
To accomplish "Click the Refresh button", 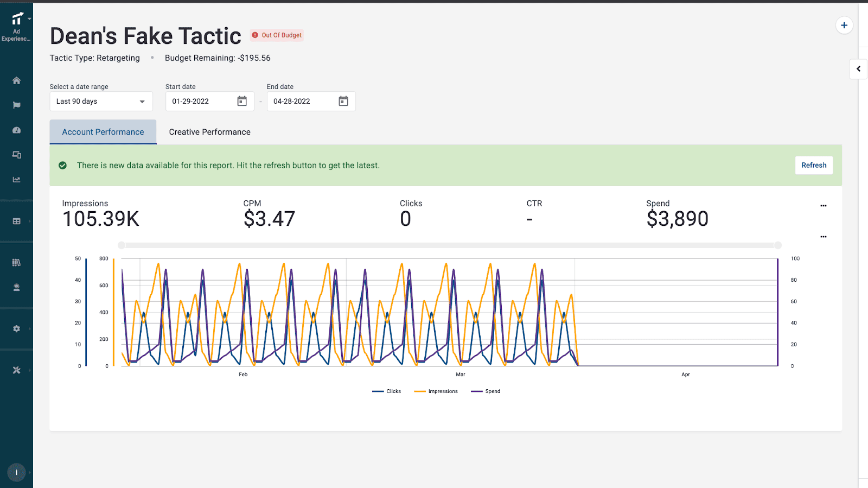I will click(813, 166).
